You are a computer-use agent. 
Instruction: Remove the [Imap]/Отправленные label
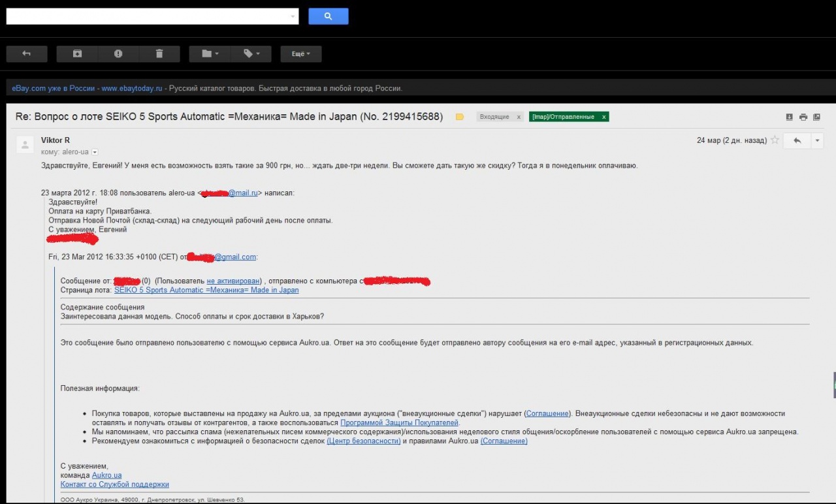tap(603, 117)
